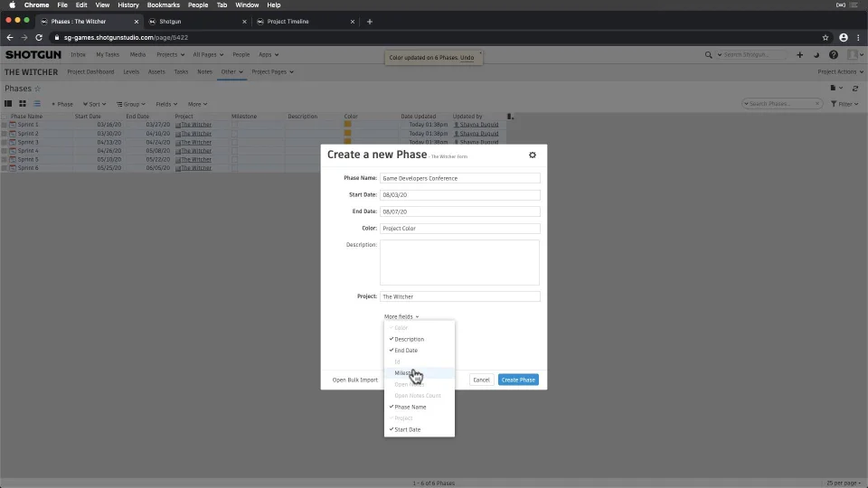
Task: Open Bulk Import link
Action: 354,380
